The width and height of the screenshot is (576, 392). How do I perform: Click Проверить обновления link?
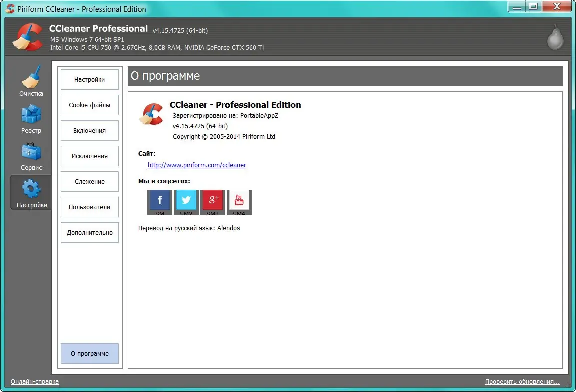point(522,381)
